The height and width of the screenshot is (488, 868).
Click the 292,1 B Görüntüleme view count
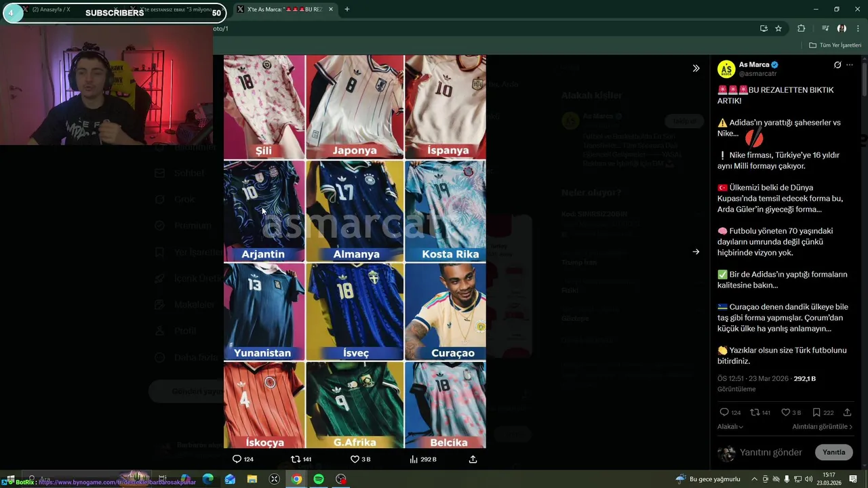tap(805, 378)
